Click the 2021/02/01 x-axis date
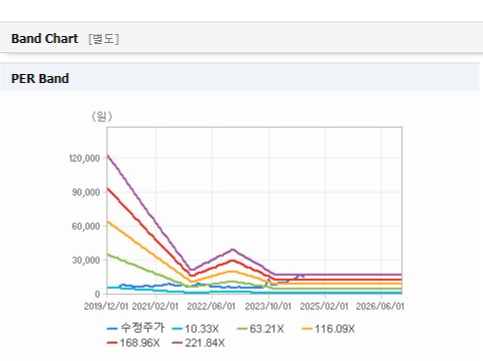This screenshot has width=483, height=361. (155, 306)
